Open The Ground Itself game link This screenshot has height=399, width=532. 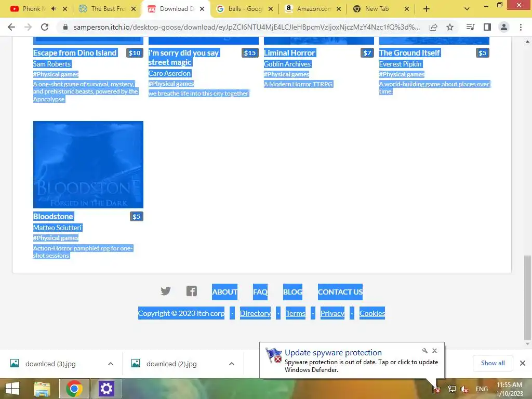click(409, 52)
